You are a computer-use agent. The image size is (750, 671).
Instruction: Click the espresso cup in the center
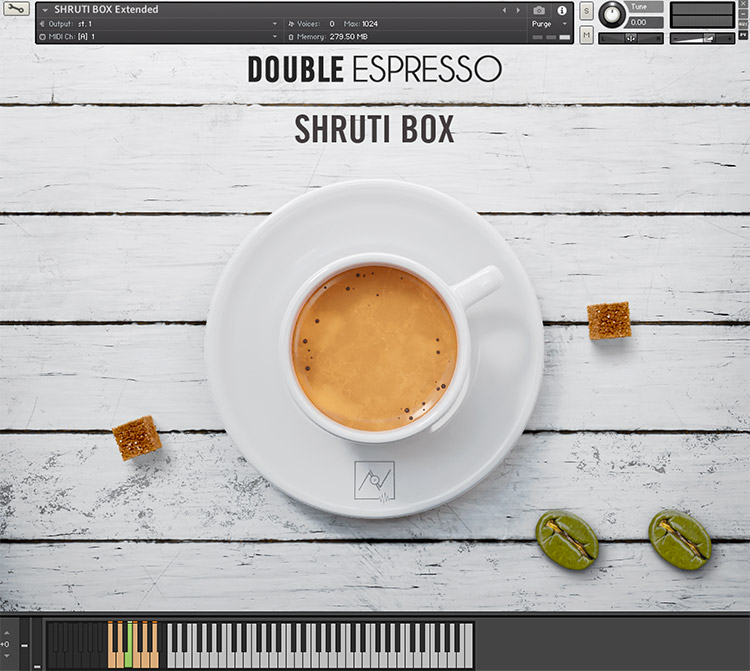375,348
